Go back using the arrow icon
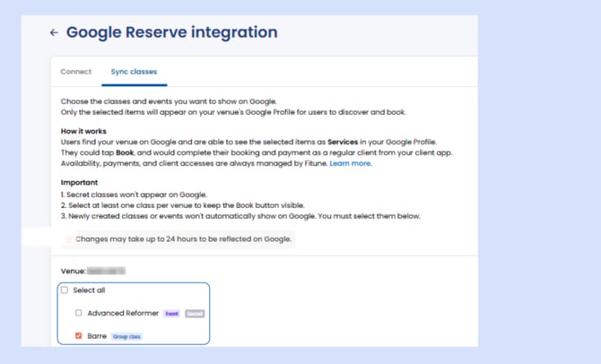 pos(54,32)
